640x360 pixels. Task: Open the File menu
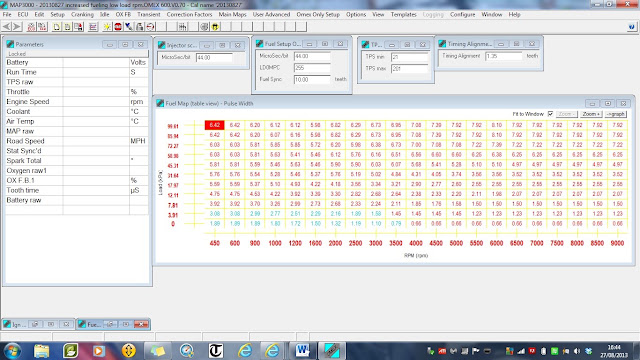[x=7, y=14]
